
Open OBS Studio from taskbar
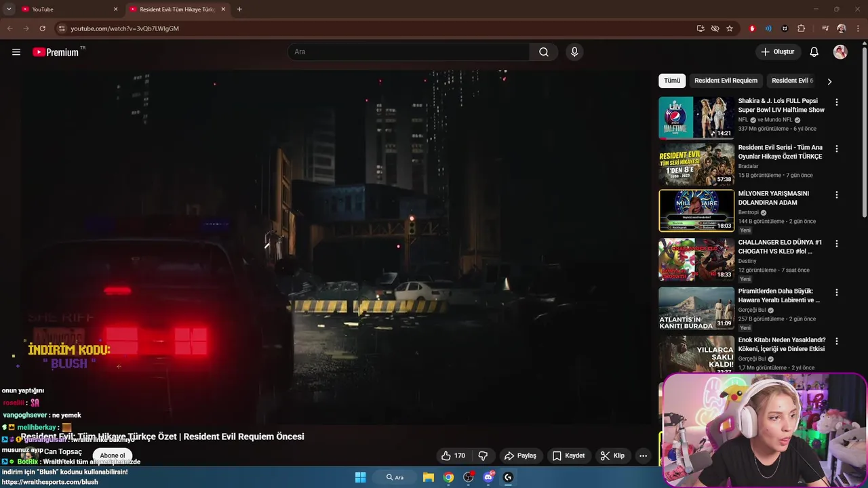pos(468,477)
